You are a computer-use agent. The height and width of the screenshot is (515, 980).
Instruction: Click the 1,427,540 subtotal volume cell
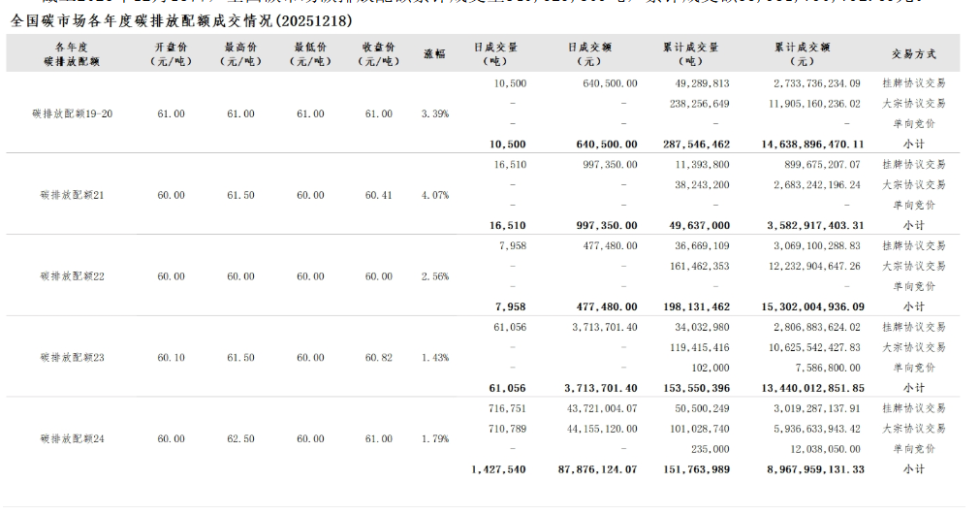click(497, 469)
